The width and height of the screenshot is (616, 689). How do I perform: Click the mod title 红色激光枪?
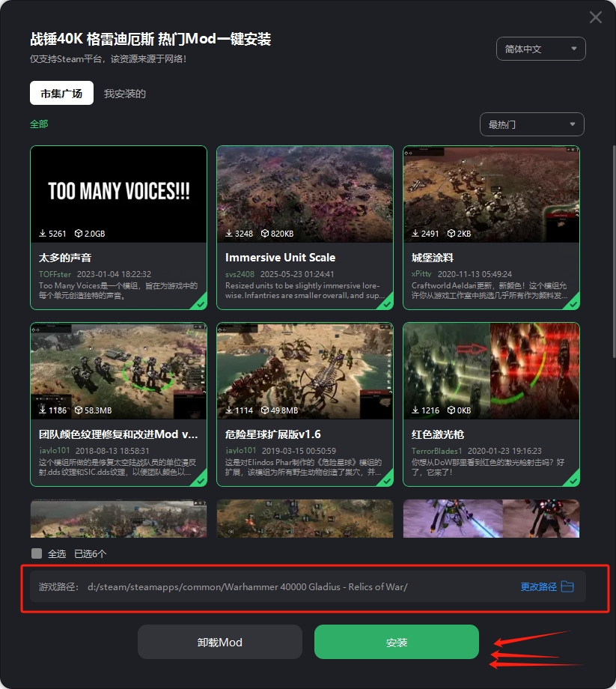click(x=438, y=434)
